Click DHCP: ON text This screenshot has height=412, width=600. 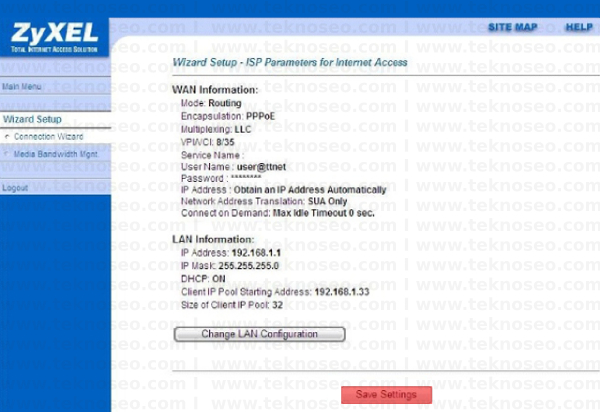click(203, 279)
